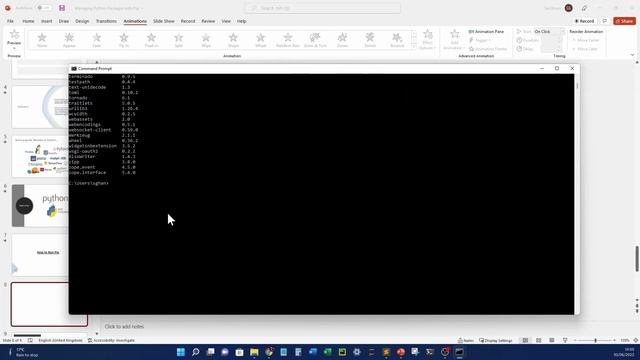Screen dimensions: 640x360
Task: Select the Fly In animation effect
Action: [x=124, y=40]
